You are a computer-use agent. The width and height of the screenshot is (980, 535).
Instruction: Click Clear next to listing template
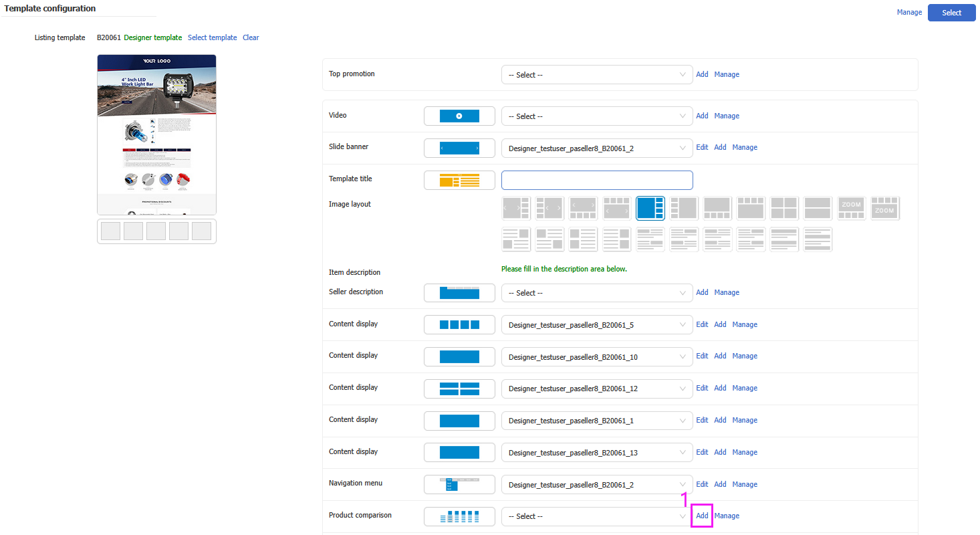click(x=251, y=37)
